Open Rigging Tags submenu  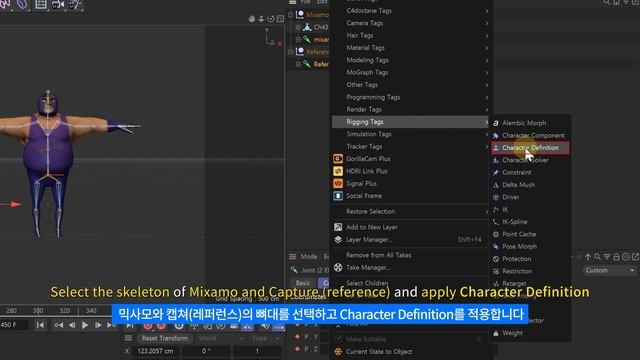pos(411,122)
